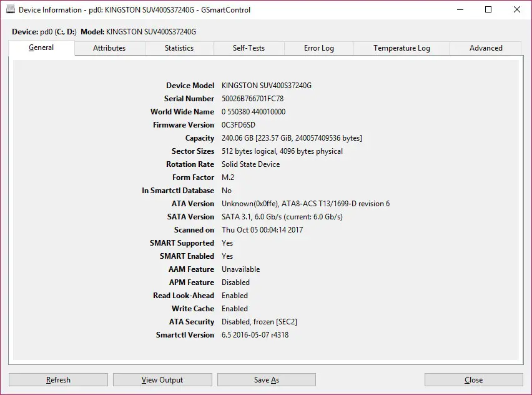532x395 pixels.
Task: Open the Temperature Log tab
Action: 401,48
